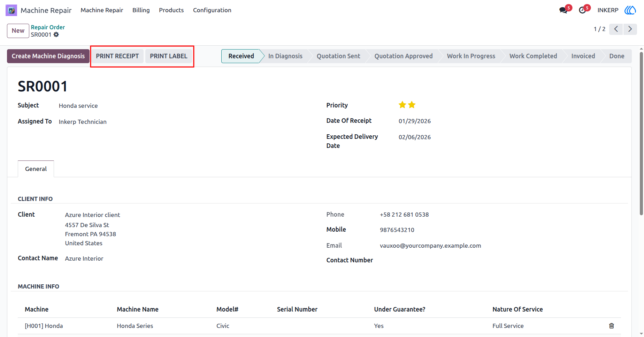Switch to the General tab
Image resolution: width=644 pixels, height=337 pixels.
(36, 169)
